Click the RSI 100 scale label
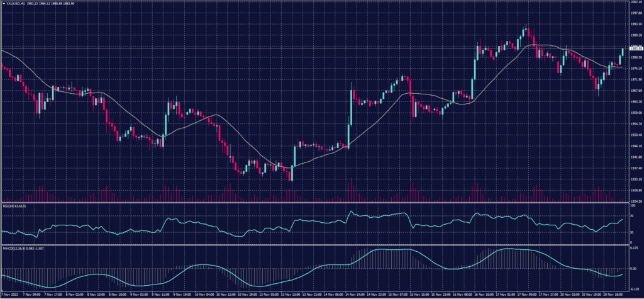This screenshot has width=644, height=299. pyautogui.click(x=633, y=205)
